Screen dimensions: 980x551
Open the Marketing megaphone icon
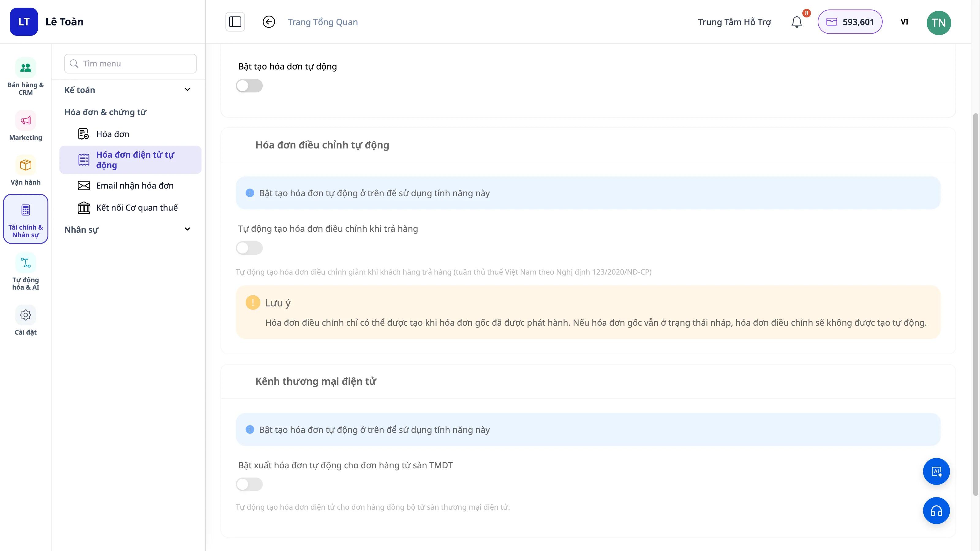point(25,121)
